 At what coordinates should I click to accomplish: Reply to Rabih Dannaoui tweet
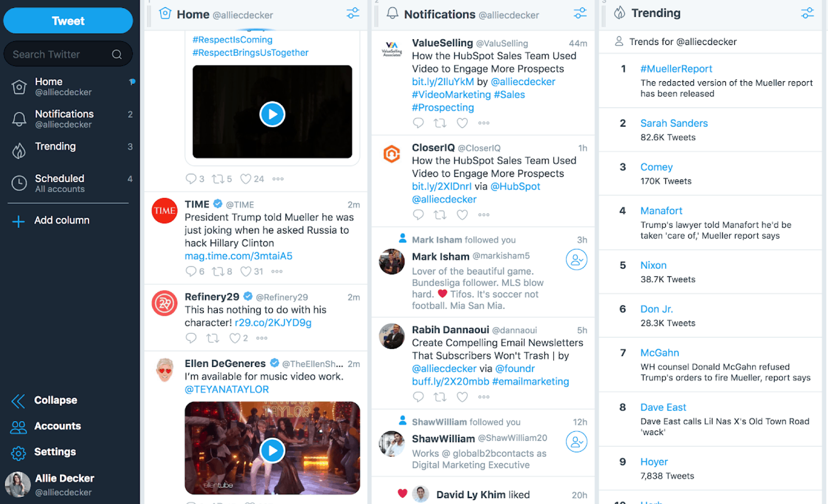(418, 397)
